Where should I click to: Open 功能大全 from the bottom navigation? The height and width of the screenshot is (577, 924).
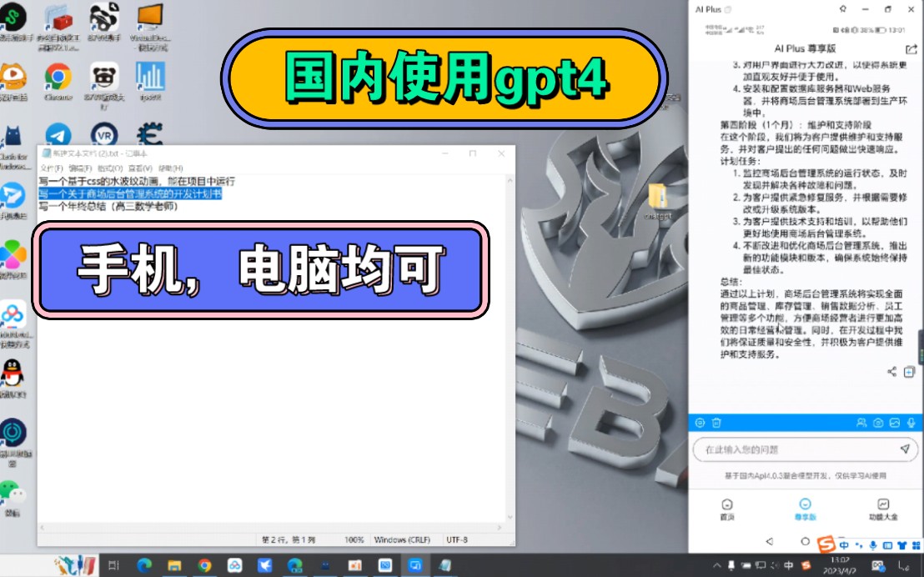882,510
